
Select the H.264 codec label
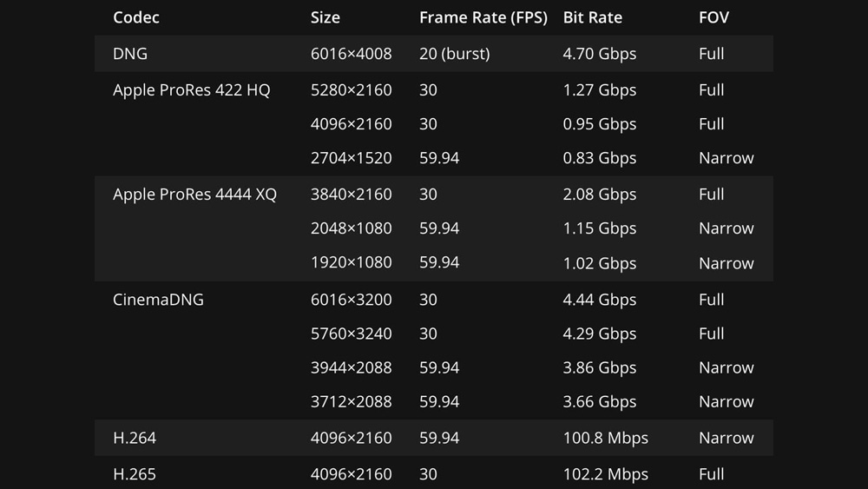coord(135,438)
